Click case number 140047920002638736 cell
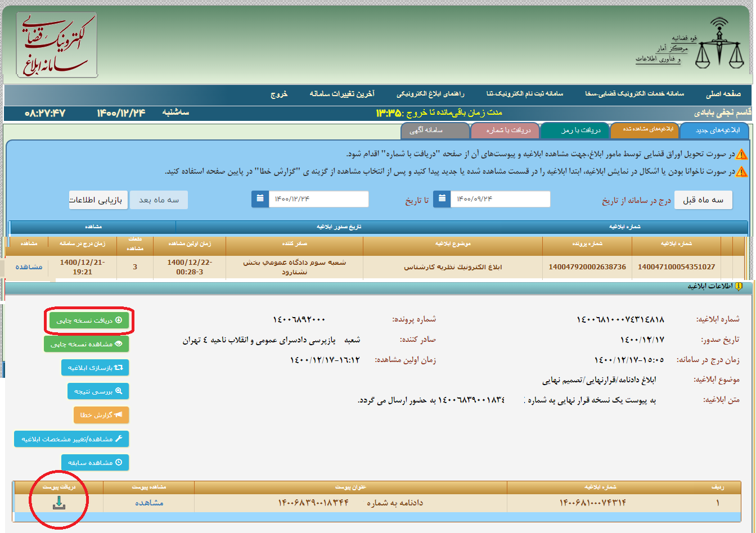 [587, 266]
